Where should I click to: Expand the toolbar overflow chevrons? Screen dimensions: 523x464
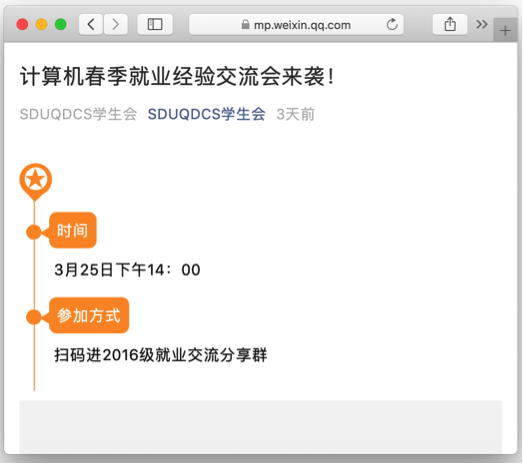click(482, 24)
